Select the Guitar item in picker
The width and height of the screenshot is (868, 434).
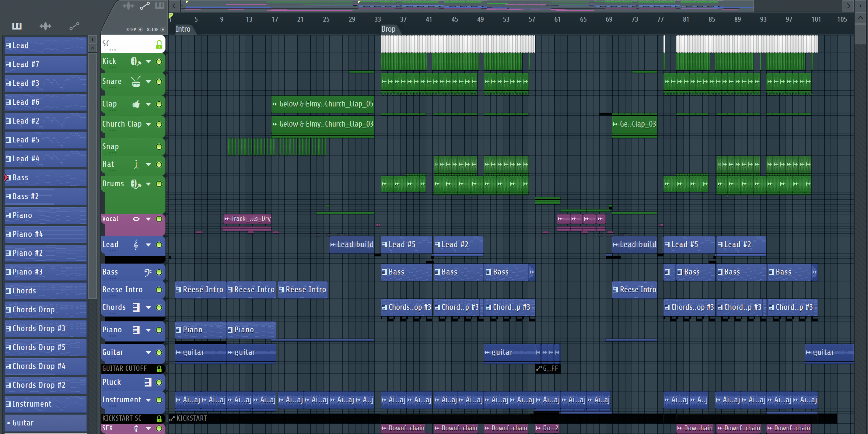tap(45, 423)
